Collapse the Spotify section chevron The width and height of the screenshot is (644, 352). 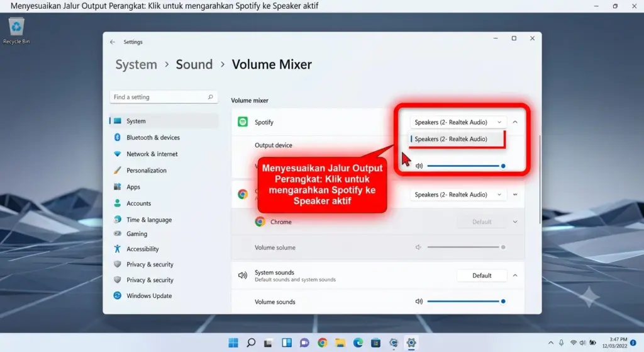[x=515, y=122]
